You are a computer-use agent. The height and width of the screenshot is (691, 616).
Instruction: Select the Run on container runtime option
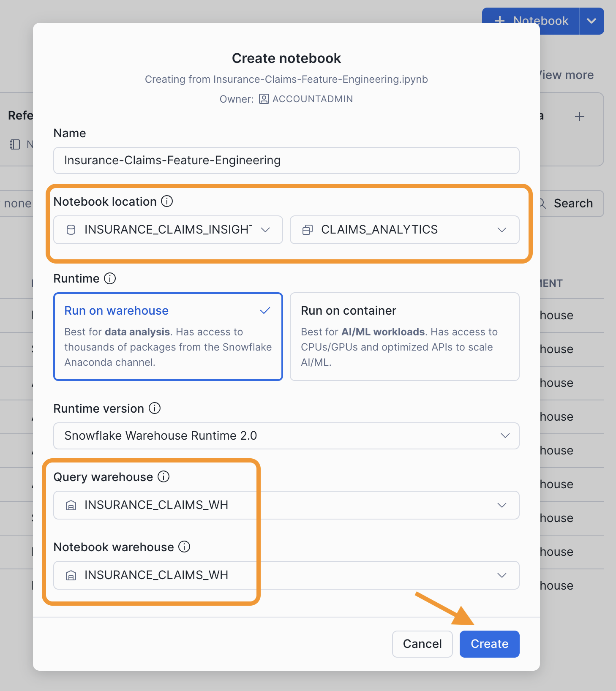pos(404,337)
